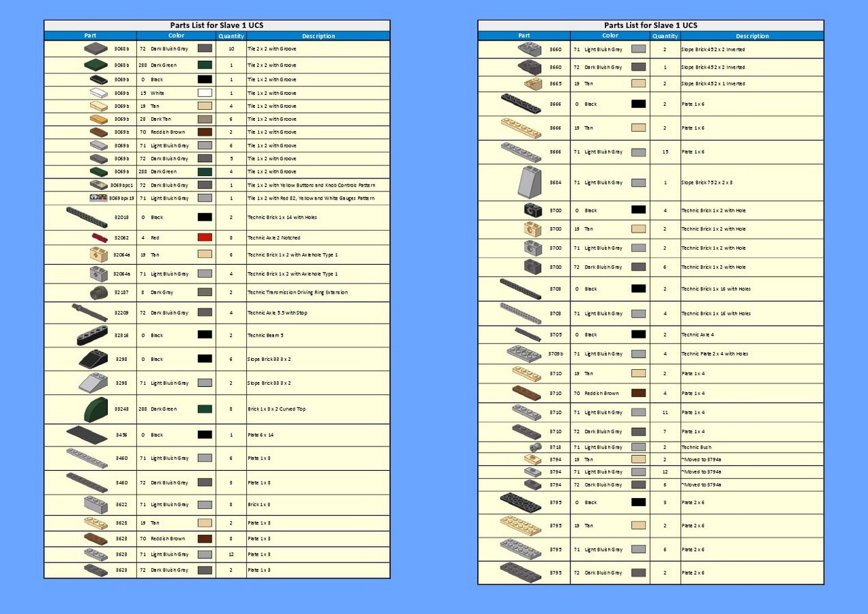Click part number 3709b
This screenshot has width=868, height=614.
click(x=555, y=353)
